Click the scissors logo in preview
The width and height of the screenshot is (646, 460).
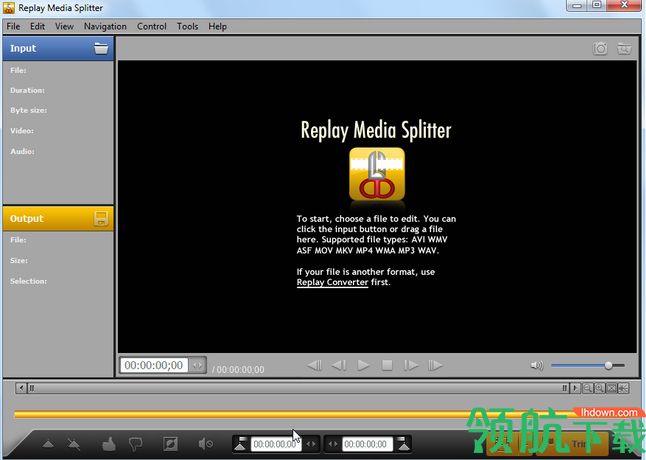coord(377,174)
